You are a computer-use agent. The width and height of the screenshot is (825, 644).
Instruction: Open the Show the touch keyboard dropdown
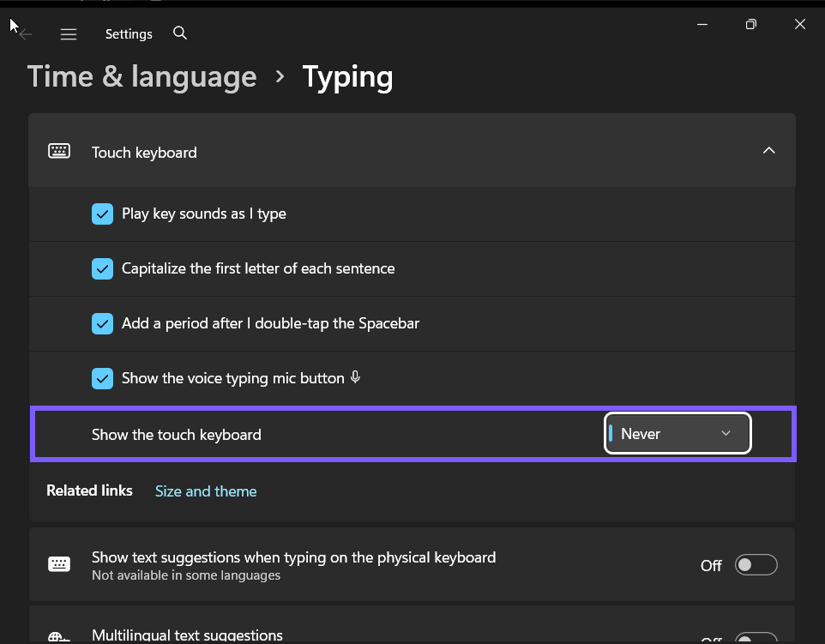[x=677, y=433]
